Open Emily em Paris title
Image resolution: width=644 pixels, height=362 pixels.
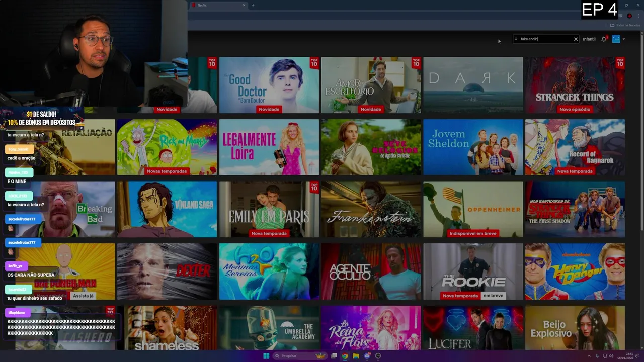coord(269,209)
